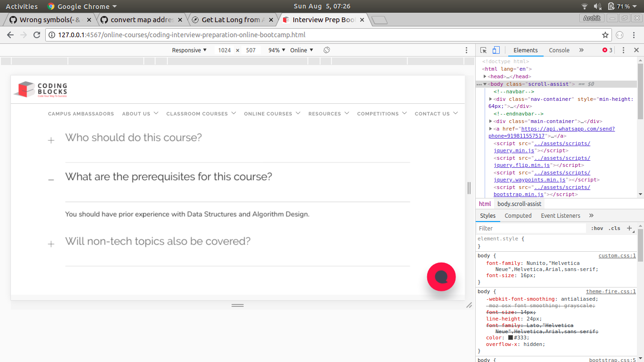644x362 pixels.
Task: Click the jquery.min.js script link
Action: [514, 150]
